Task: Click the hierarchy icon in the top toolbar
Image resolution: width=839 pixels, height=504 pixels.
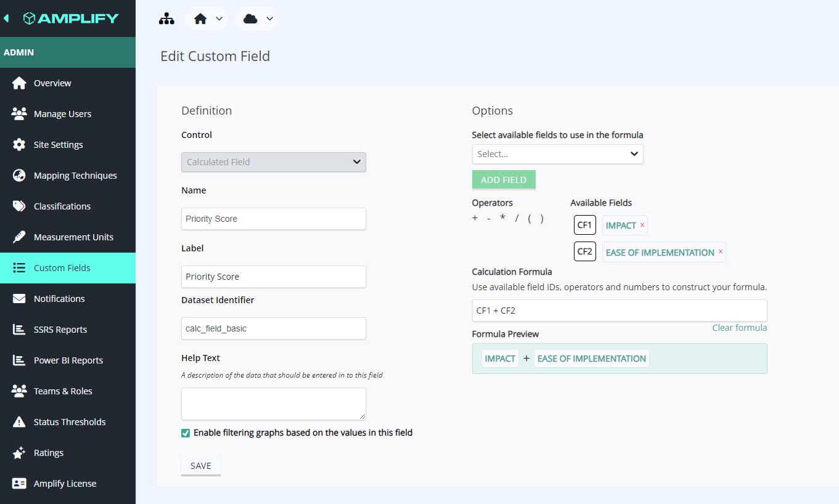Action: pos(166,18)
